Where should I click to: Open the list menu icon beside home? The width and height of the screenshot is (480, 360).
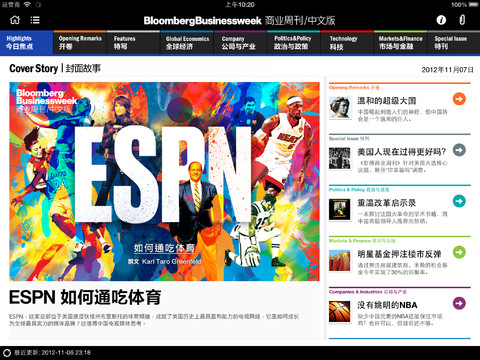pyautogui.click(x=35, y=20)
